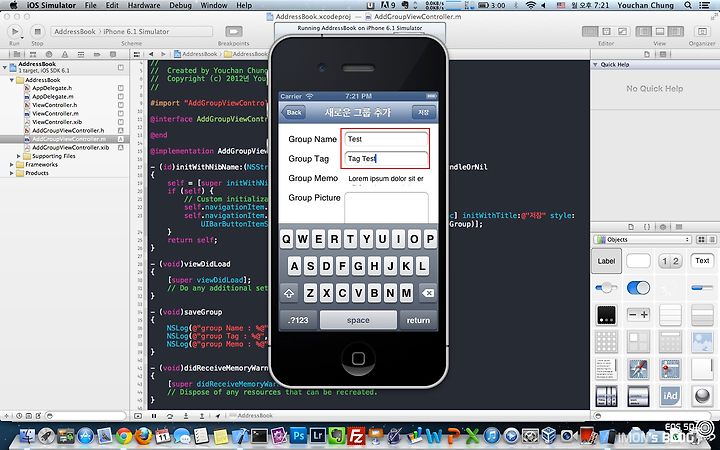Image resolution: width=720 pixels, height=450 pixels.
Task: Select the Label object in library
Action: coord(606,261)
